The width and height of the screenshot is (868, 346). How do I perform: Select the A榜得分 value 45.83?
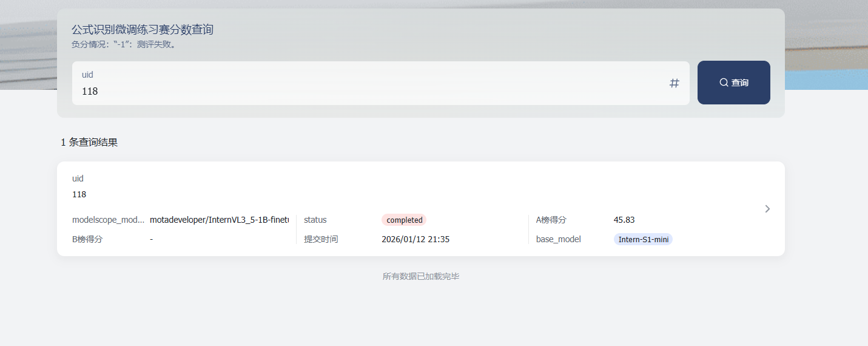(624, 220)
